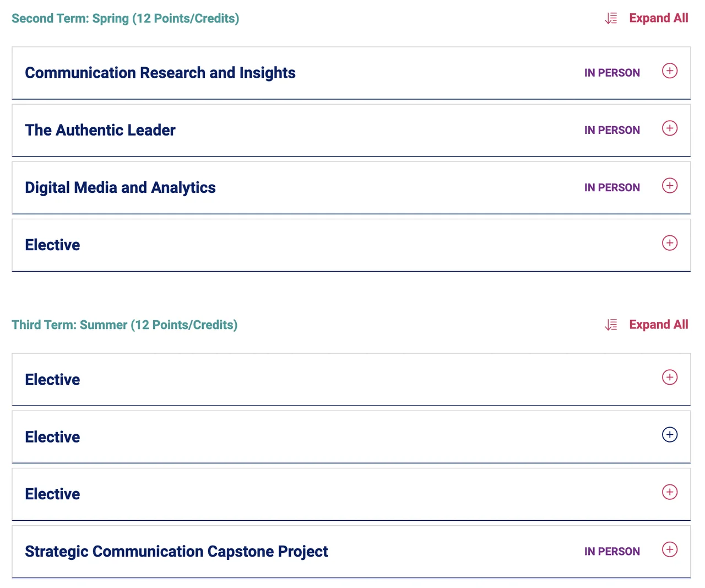Click plus icon for Digital Media and Analytics
The height and width of the screenshot is (588, 705).
(x=669, y=186)
